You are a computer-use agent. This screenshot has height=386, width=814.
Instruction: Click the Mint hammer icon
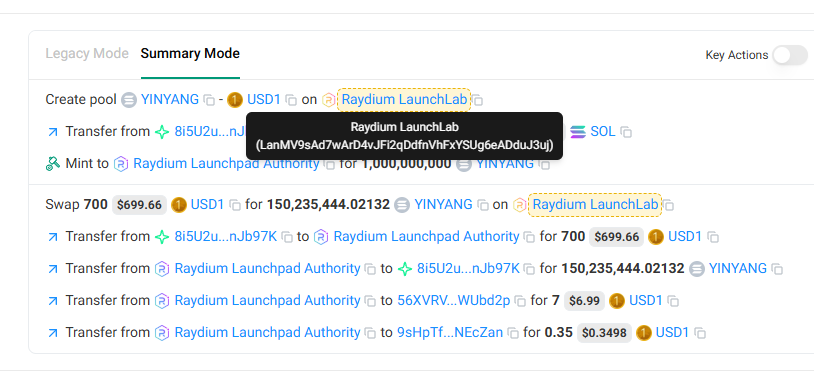52,164
